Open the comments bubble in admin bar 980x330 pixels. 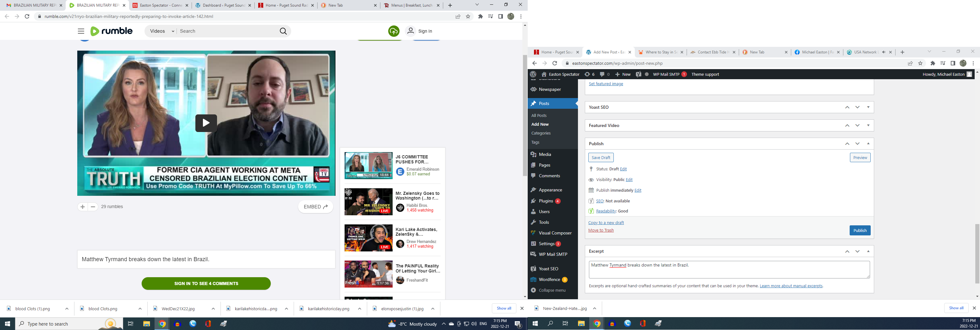tap(604, 74)
